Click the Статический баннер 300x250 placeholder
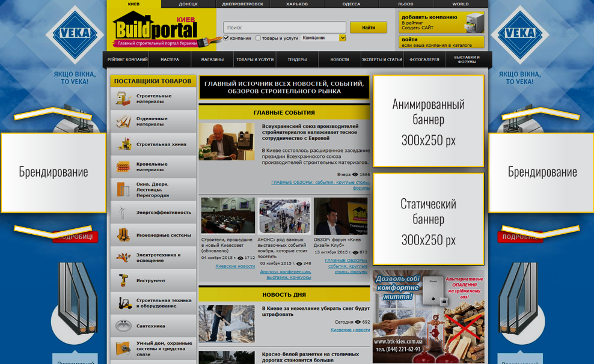The height and width of the screenshot is (364, 594). [x=428, y=219]
